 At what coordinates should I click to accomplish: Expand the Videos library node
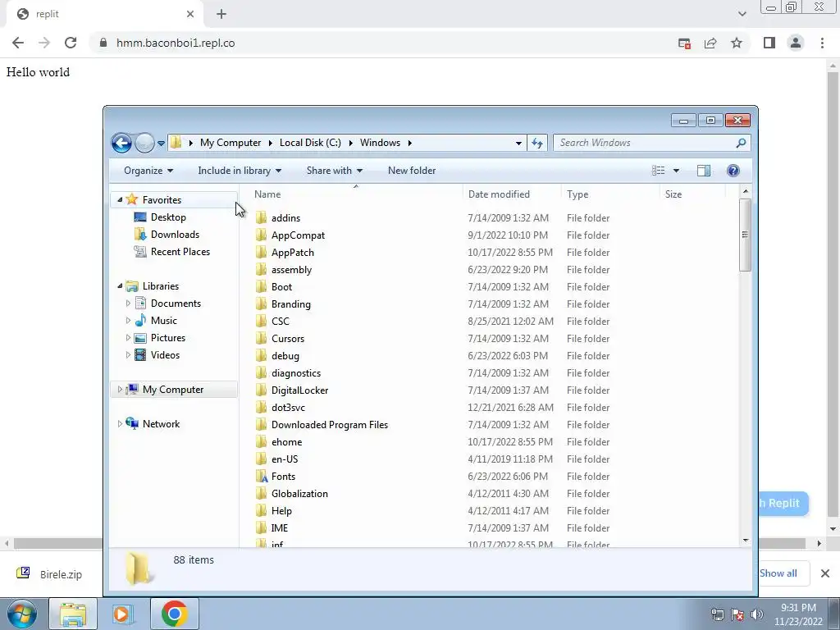point(128,354)
